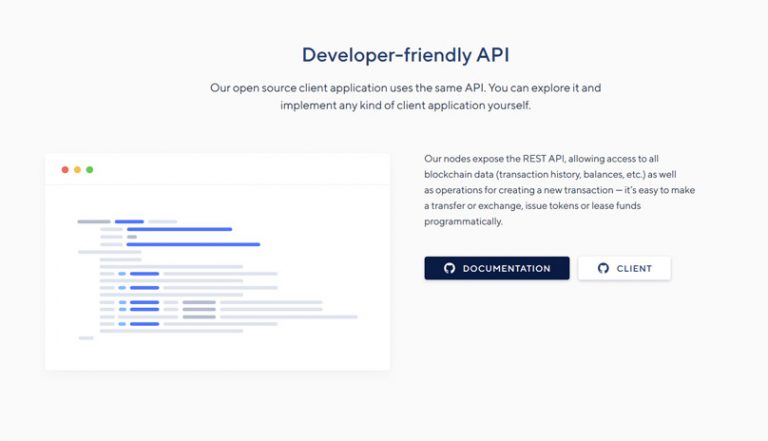Click the GitHub icon in the Client button
Image resolution: width=768 pixels, height=441 pixels.
603,268
